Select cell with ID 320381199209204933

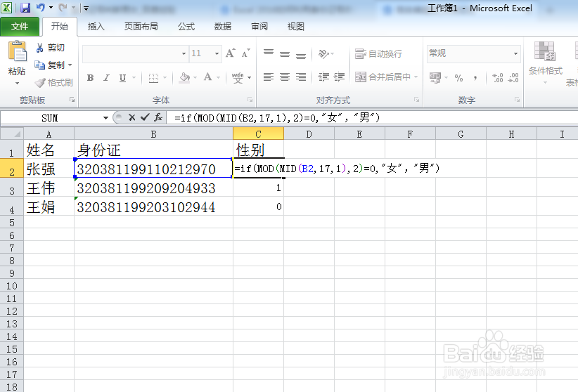click(153, 188)
